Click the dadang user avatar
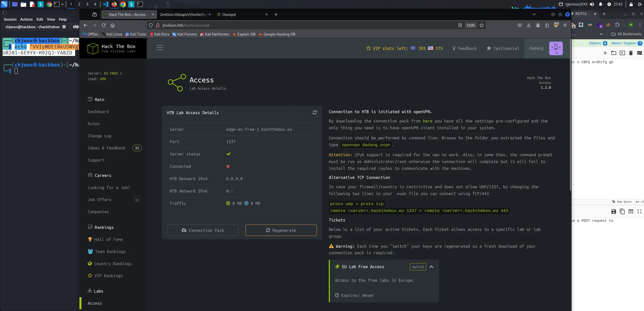 click(556, 48)
